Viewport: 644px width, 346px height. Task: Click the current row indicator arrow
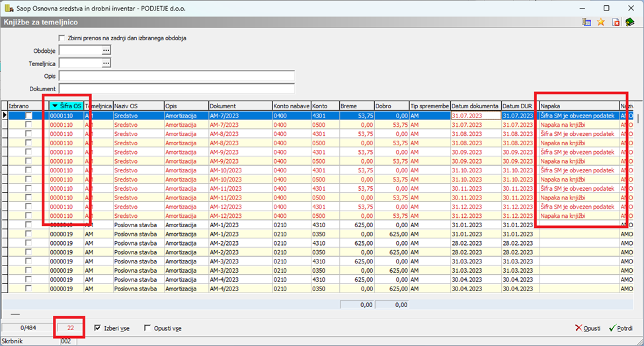point(5,115)
